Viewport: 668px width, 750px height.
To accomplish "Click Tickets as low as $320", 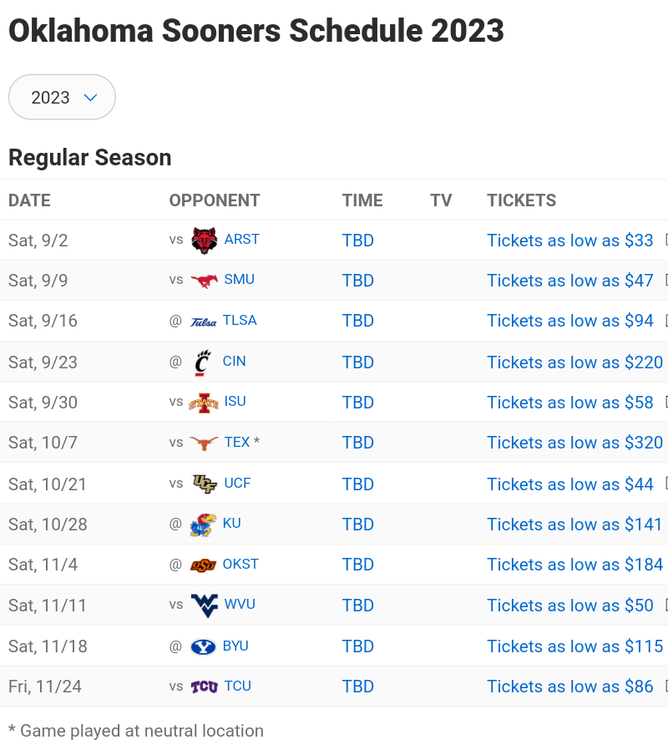I will (x=574, y=443).
